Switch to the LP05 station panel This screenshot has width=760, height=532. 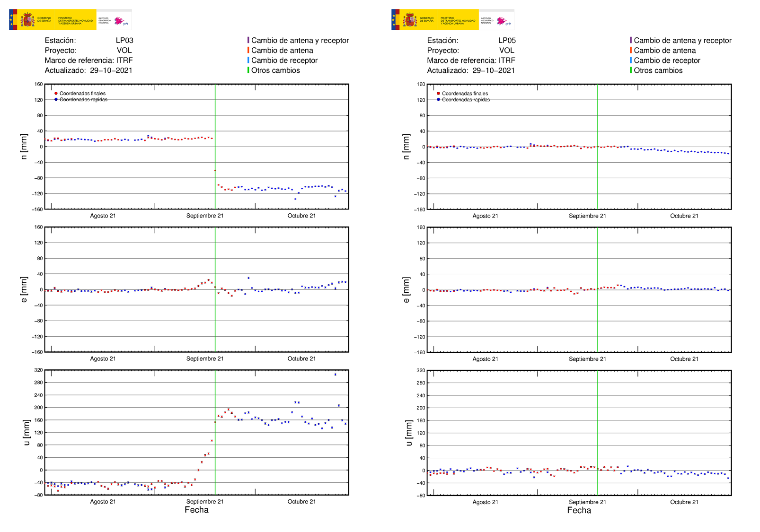(x=508, y=40)
